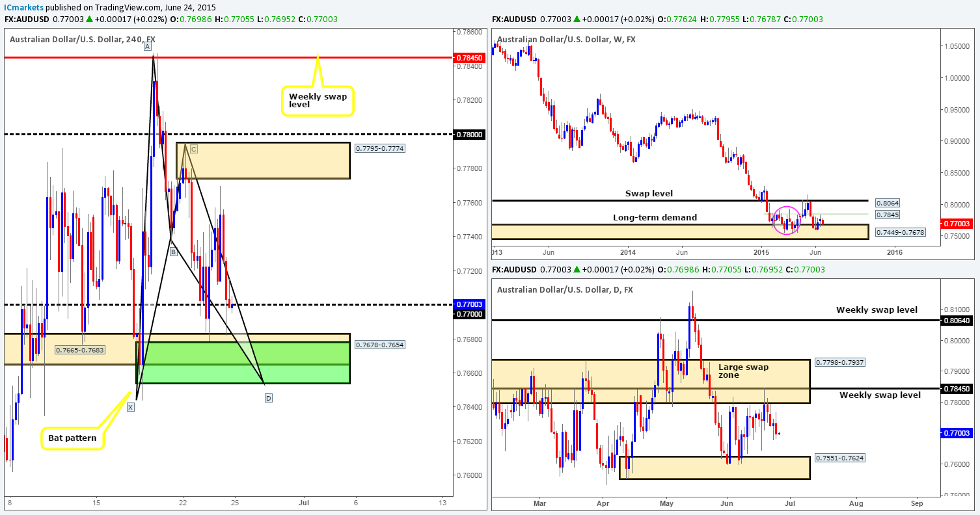Click the harmonic point C marker
Screen dimensions: 980x515
pos(194,149)
